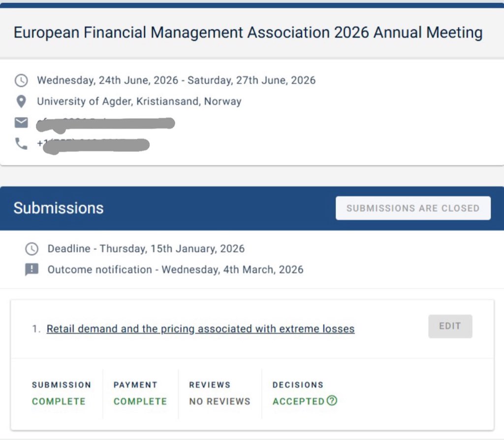Image resolution: width=504 pixels, height=440 pixels.
Task: Click the deadline clock icon under Submissions
Action: coord(31,249)
